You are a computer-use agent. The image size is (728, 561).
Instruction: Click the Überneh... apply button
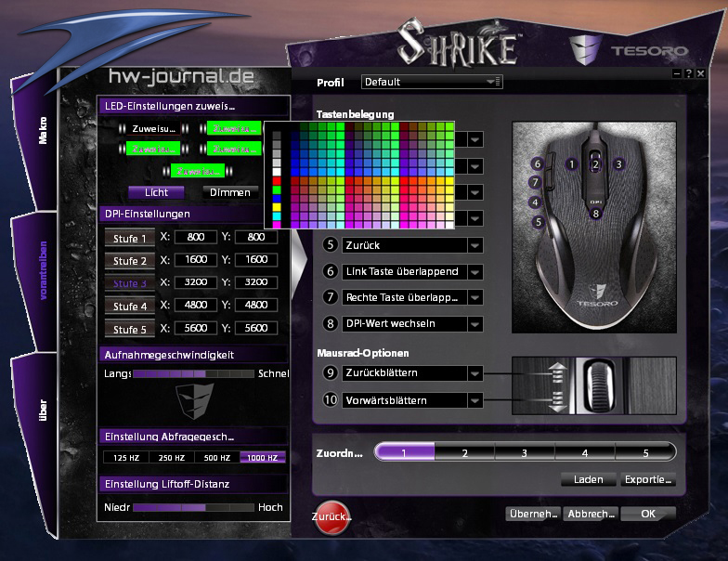[x=533, y=514]
